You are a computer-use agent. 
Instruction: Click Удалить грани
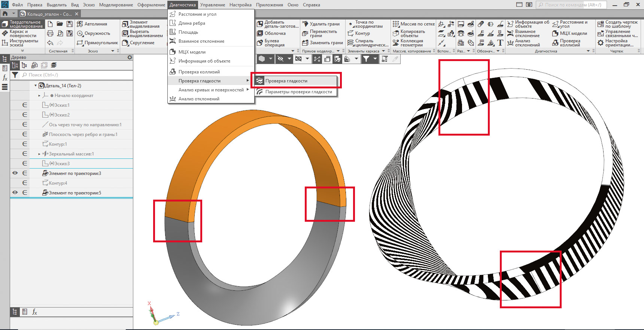pos(321,24)
